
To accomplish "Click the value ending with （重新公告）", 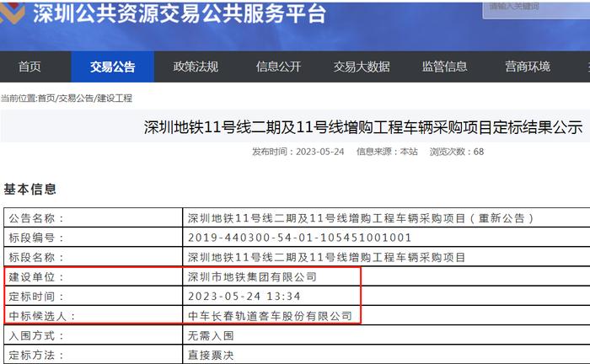I will tap(361, 218).
